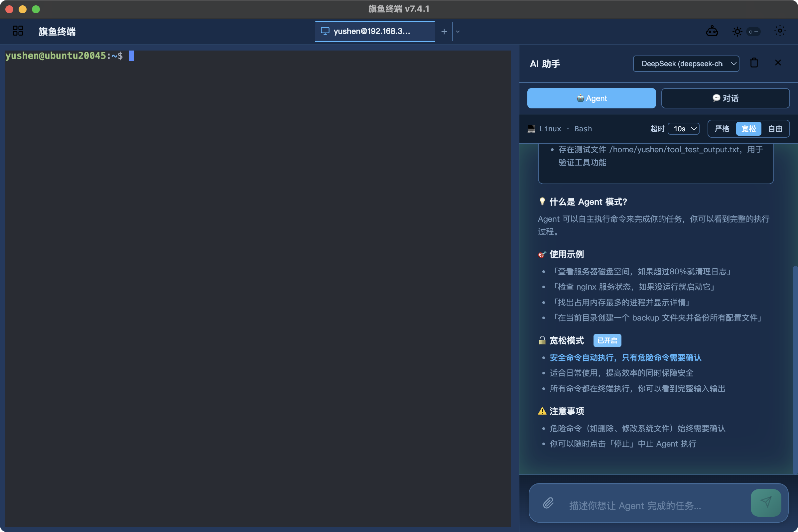The height and width of the screenshot is (532, 798).
Task: Open the settings icon at the top-right corner
Action: tap(780, 31)
